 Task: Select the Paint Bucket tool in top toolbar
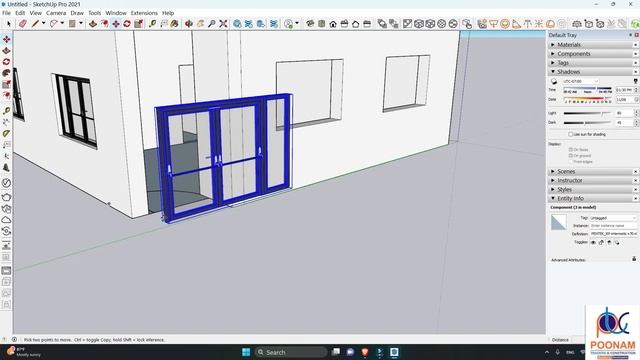175,24
